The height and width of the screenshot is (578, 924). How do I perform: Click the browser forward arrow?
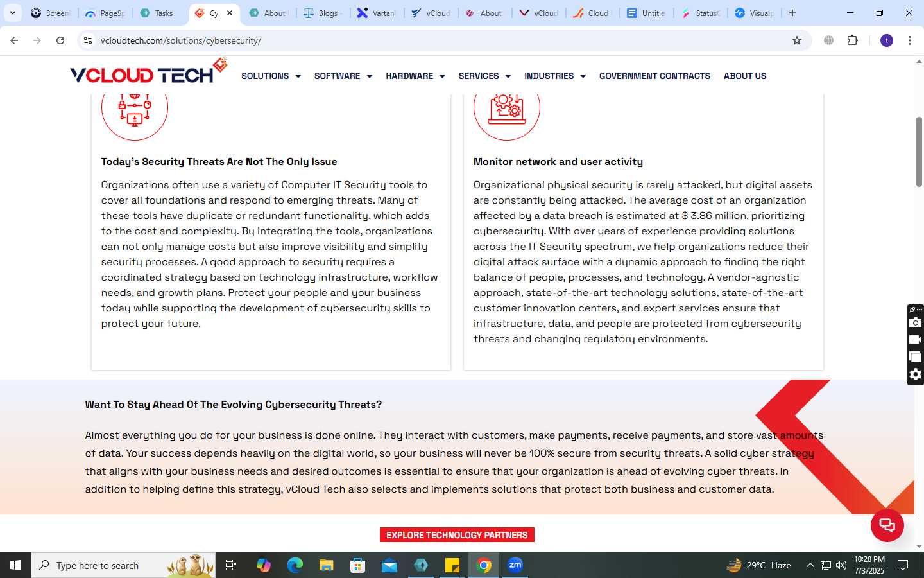point(37,40)
